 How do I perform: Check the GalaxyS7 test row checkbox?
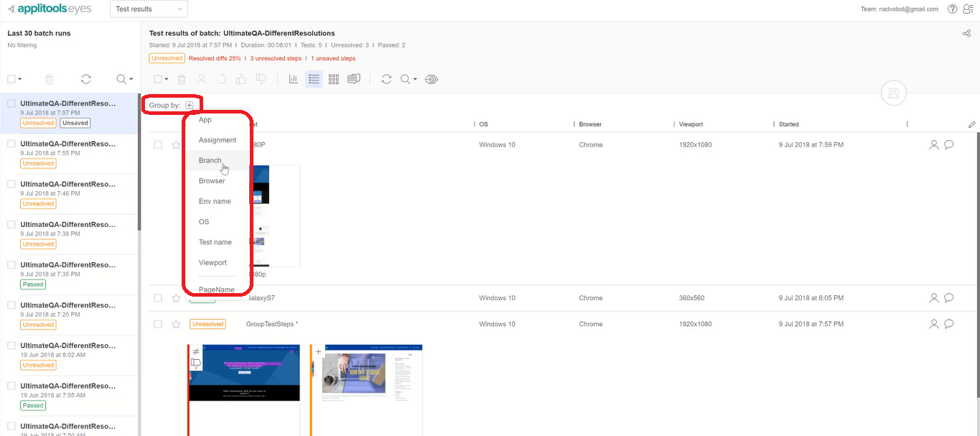pyautogui.click(x=158, y=298)
